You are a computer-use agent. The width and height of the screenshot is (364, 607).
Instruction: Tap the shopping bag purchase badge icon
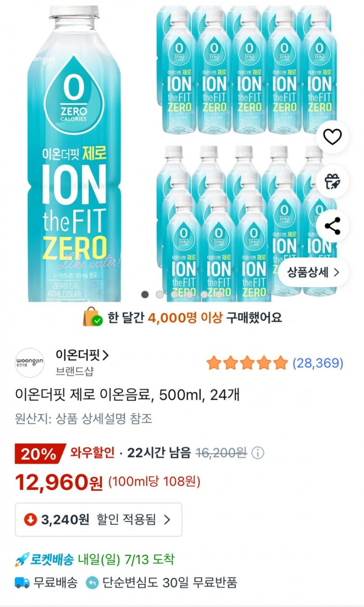(x=92, y=317)
